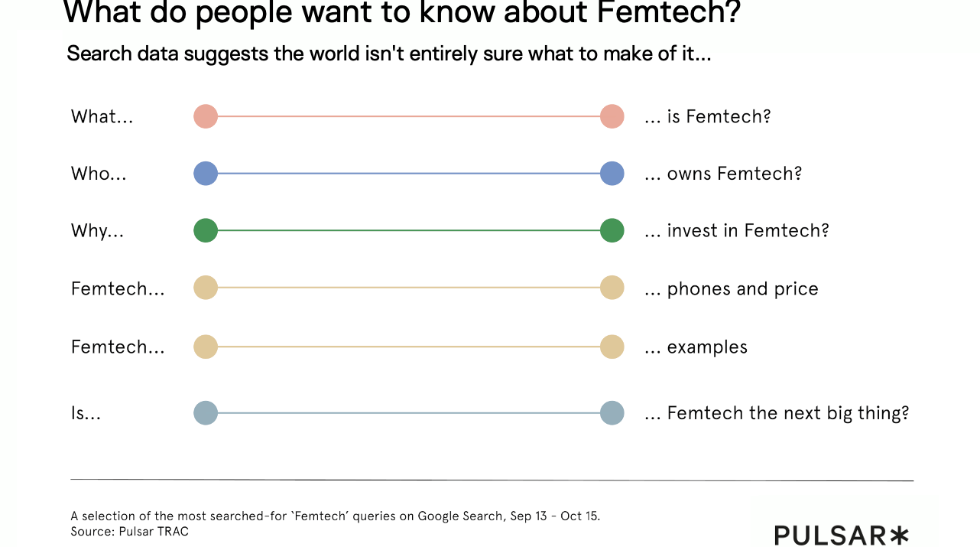
Task: Select the left blue dot beside Who...
Action: click(206, 174)
